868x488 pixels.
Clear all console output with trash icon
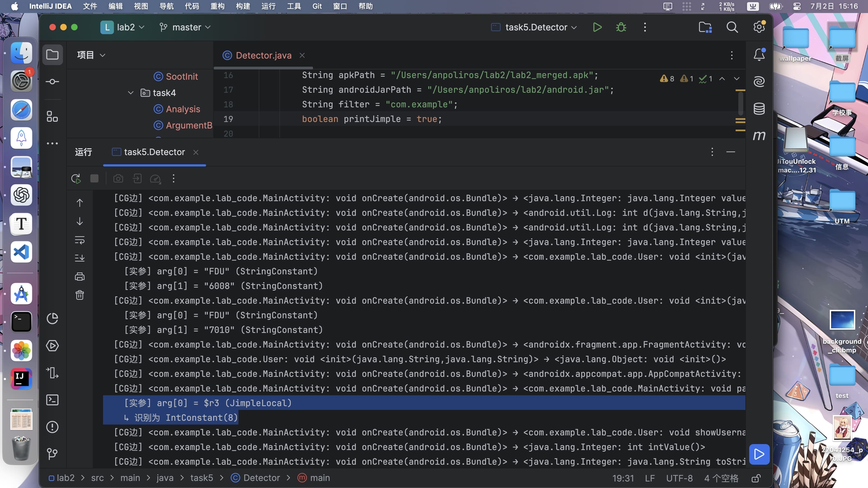point(79,295)
